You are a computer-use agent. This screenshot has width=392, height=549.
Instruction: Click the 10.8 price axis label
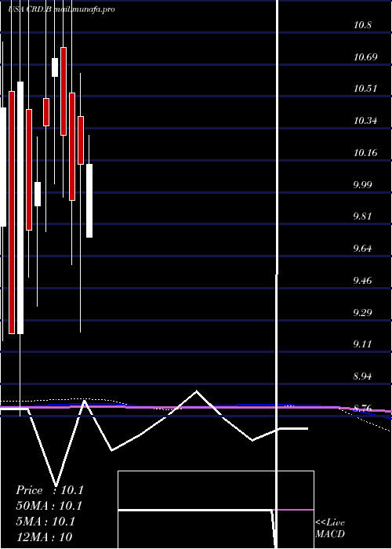(362, 25)
